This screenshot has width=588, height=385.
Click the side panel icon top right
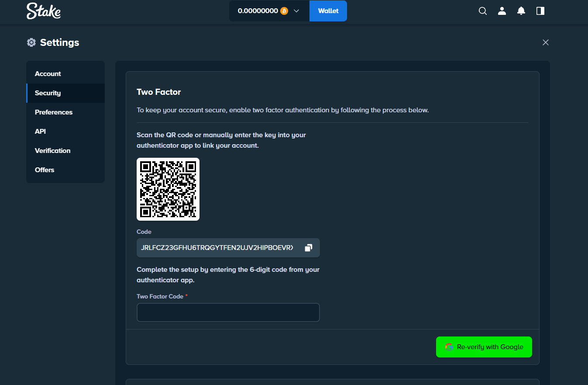(540, 10)
